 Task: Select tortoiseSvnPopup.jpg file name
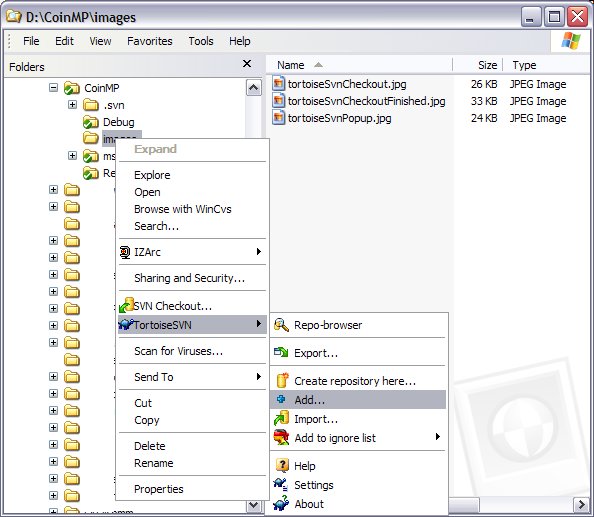339,118
